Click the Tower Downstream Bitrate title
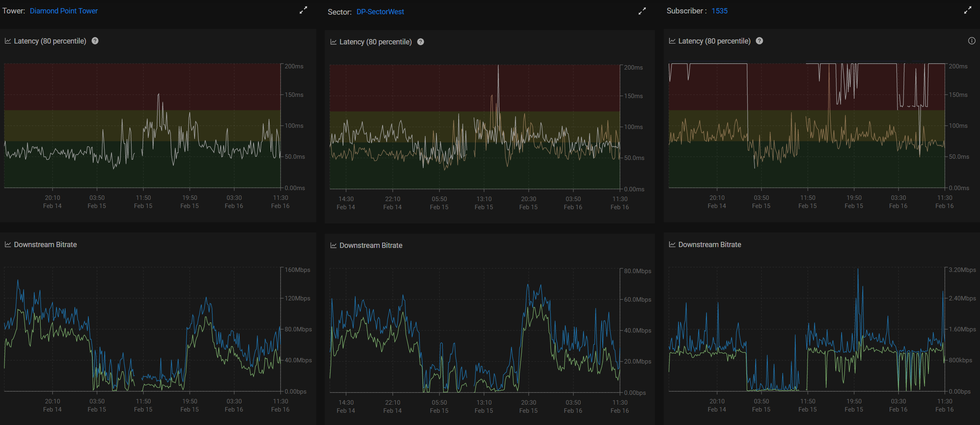980x425 pixels. [45, 245]
